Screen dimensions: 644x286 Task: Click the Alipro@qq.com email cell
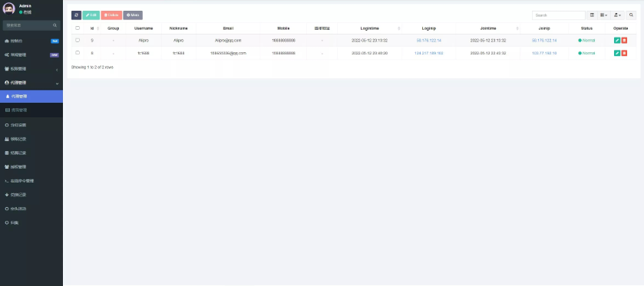tap(228, 41)
